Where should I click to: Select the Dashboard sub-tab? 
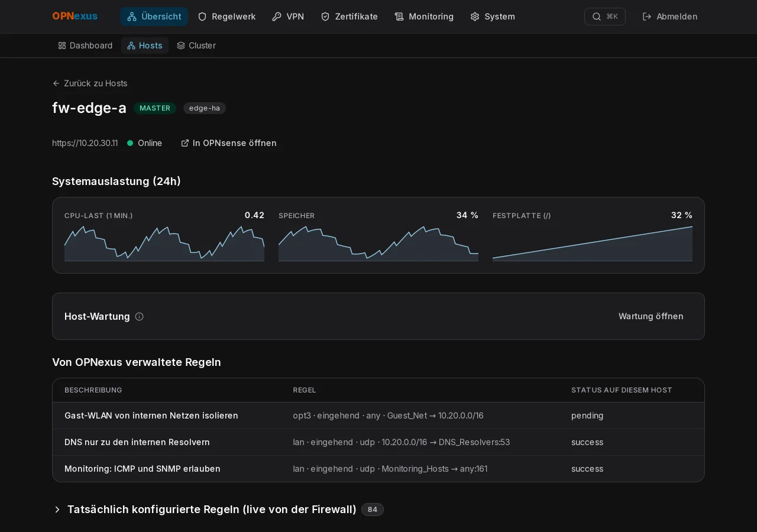(x=85, y=46)
